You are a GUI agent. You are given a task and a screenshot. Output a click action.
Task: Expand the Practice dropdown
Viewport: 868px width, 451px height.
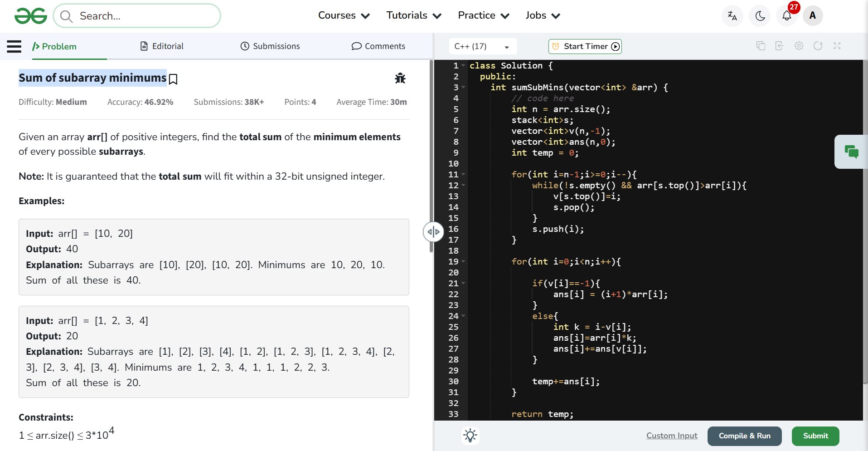pos(483,15)
